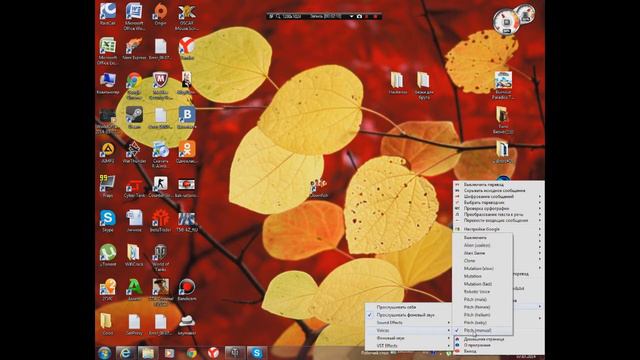Open the VKontakte desktop shortcut
The height and width of the screenshot is (360, 640).
(x=187, y=118)
